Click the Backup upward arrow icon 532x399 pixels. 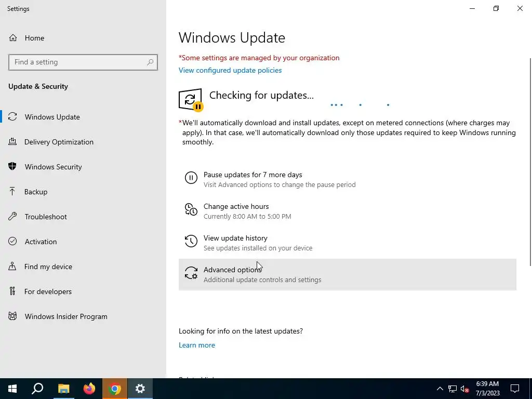click(12, 191)
